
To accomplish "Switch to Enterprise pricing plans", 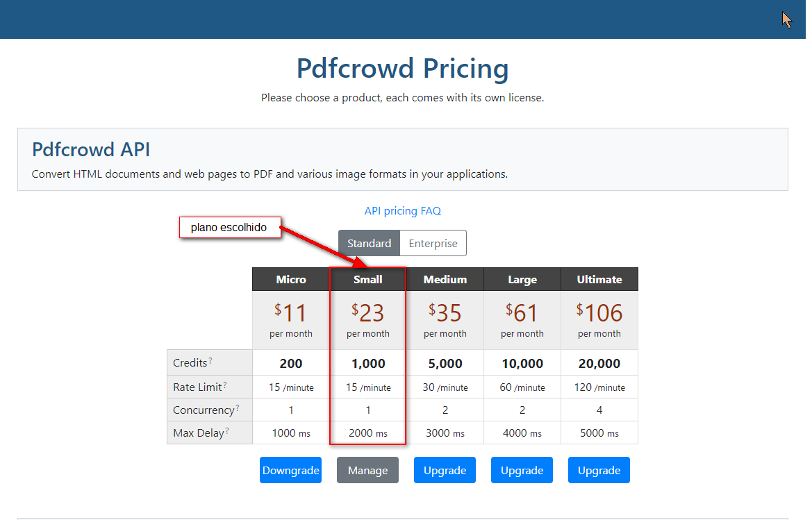I will tap(433, 243).
